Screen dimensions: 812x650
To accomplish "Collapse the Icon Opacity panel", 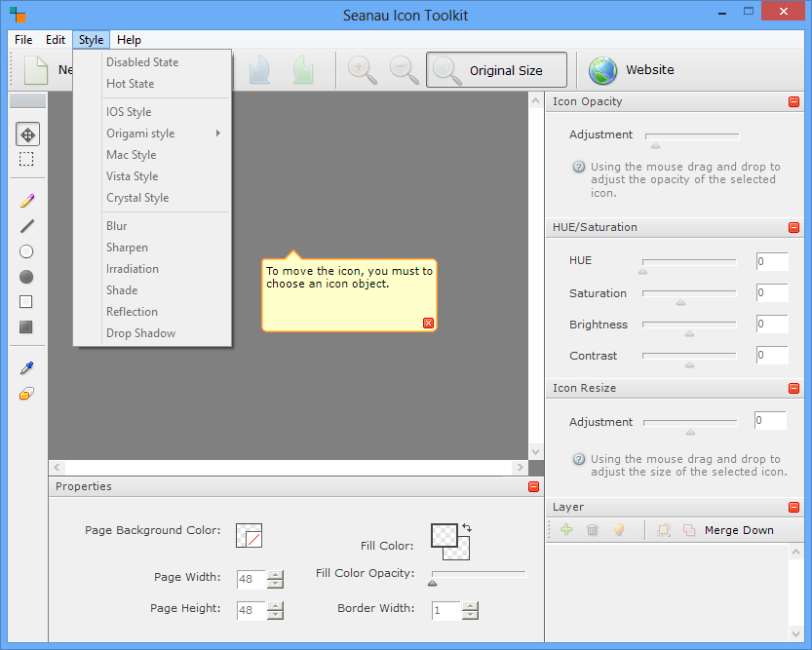I will pyautogui.click(x=793, y=102).
